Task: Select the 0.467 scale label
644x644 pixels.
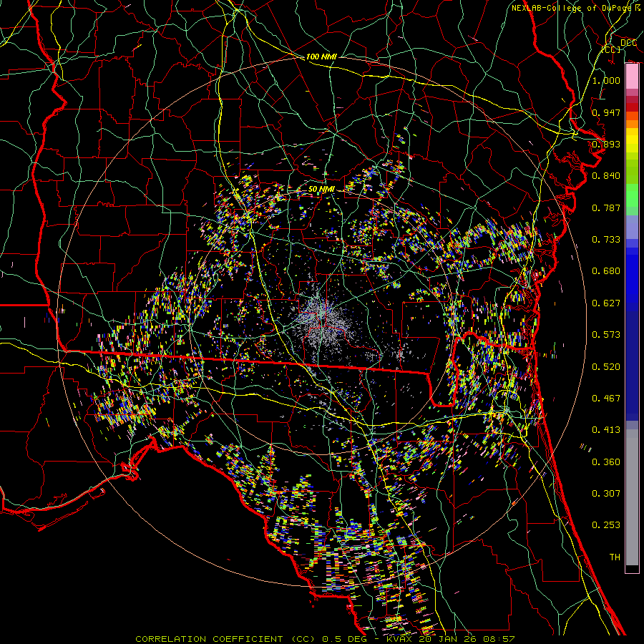Action: (x=606, y=398)
